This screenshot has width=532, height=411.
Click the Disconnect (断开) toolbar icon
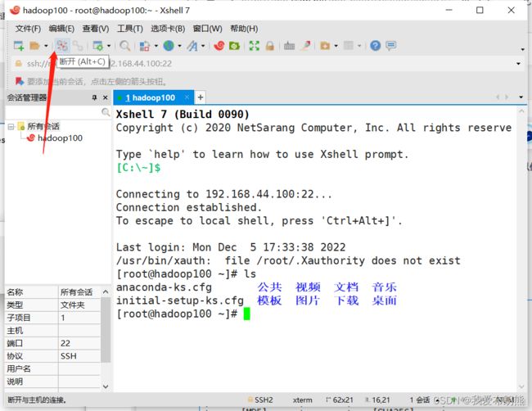coord(62,46)
